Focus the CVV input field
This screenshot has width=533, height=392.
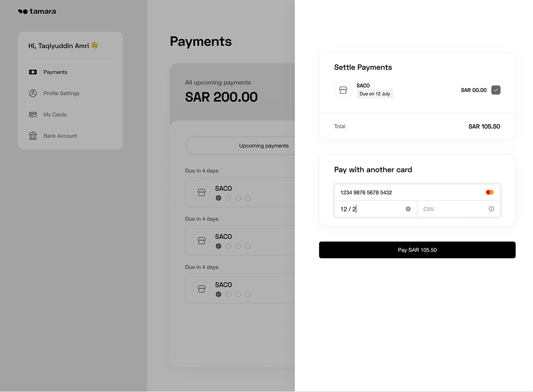point(459,209)
